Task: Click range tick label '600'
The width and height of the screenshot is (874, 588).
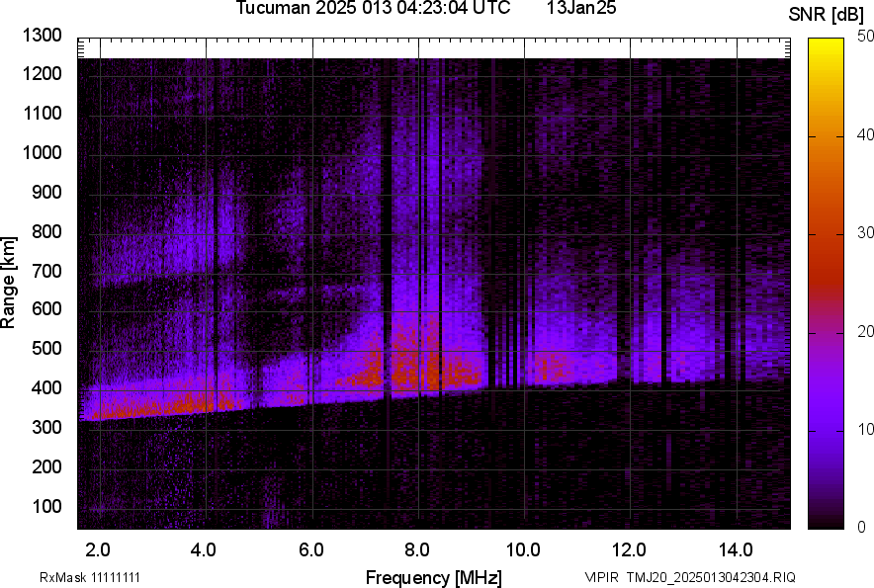Action: [46, 308]
